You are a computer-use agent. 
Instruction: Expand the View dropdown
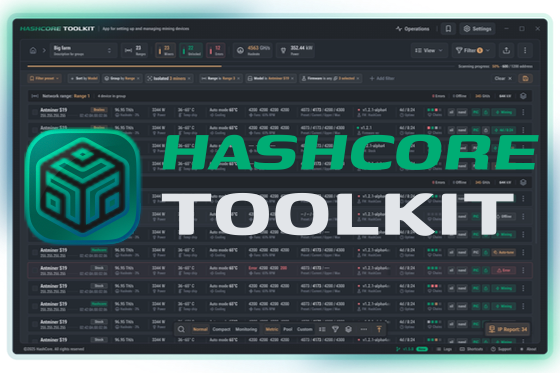click(x=429, y=50)
